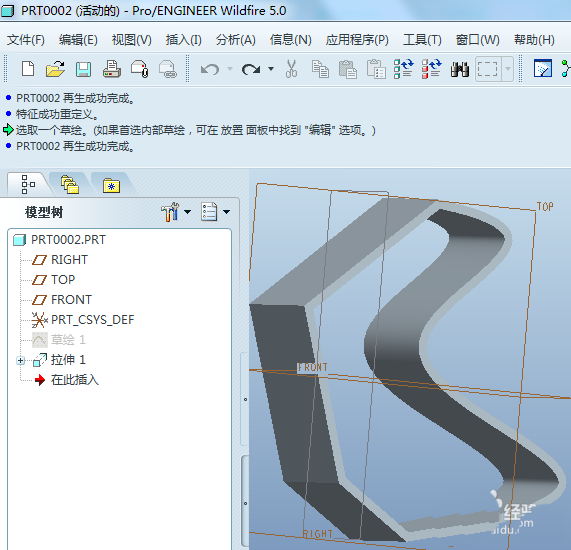571x550 pixels.
Task: Click the 选取一个草绘 prompt message
Action: (195, 130)
